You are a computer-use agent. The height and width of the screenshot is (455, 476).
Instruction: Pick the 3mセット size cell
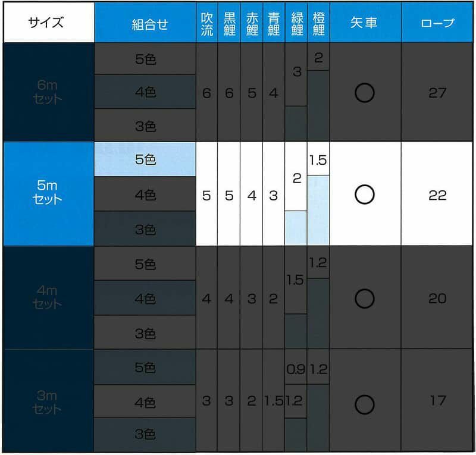(48, 402)
